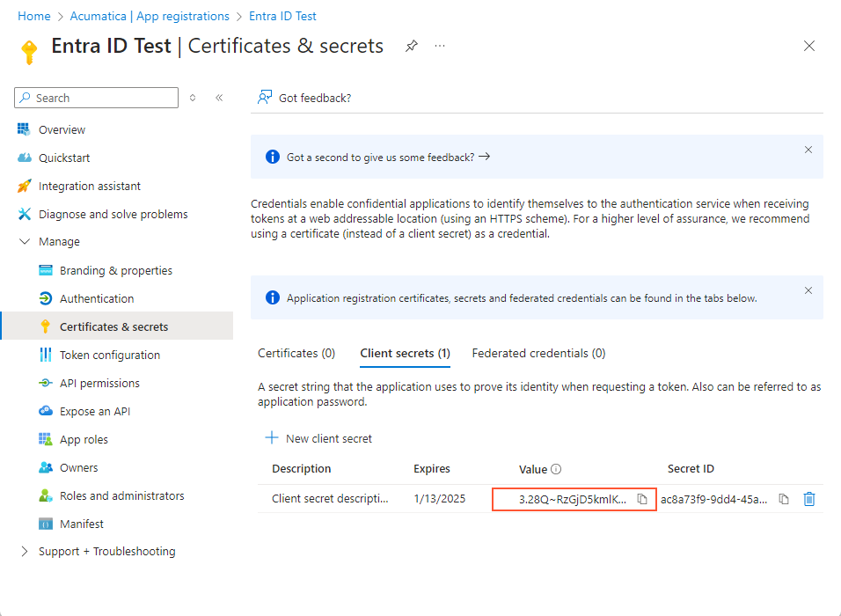Screen dimensions: 841x616
Task: Dismiss the feedback banner
Action: pos(808,150)
